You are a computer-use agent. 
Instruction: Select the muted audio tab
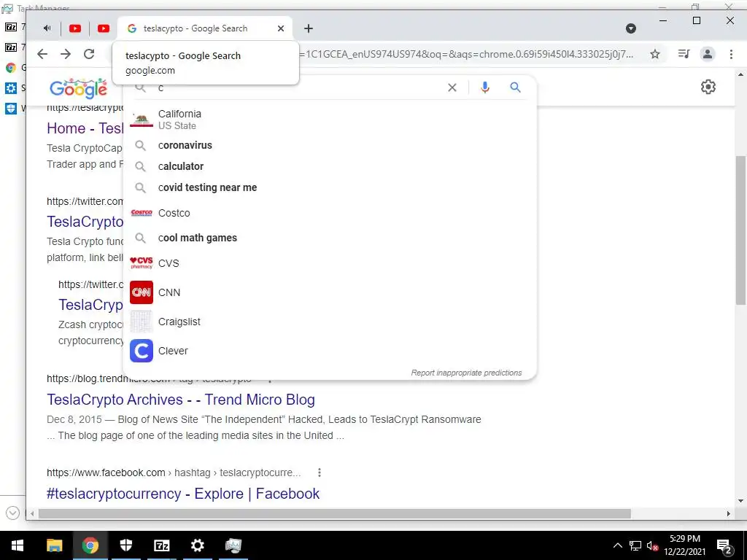point(47,28)
